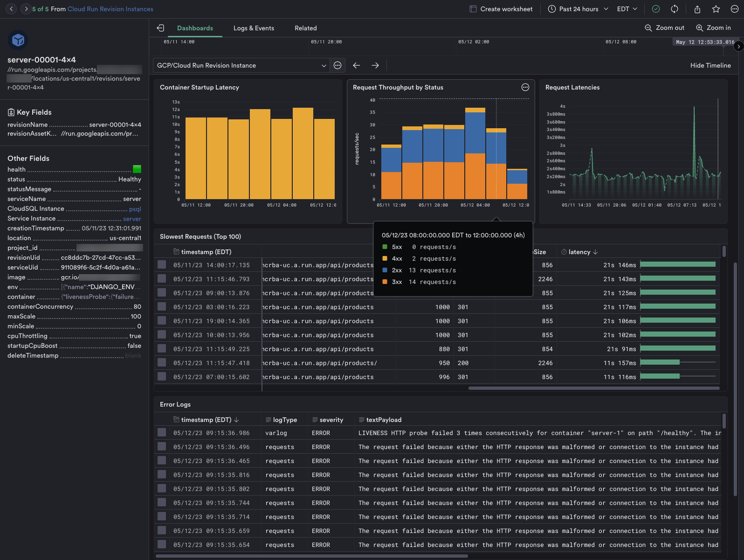Click logType column header
This screenshot has width=744, height=560.
click(x=285, y=420)
